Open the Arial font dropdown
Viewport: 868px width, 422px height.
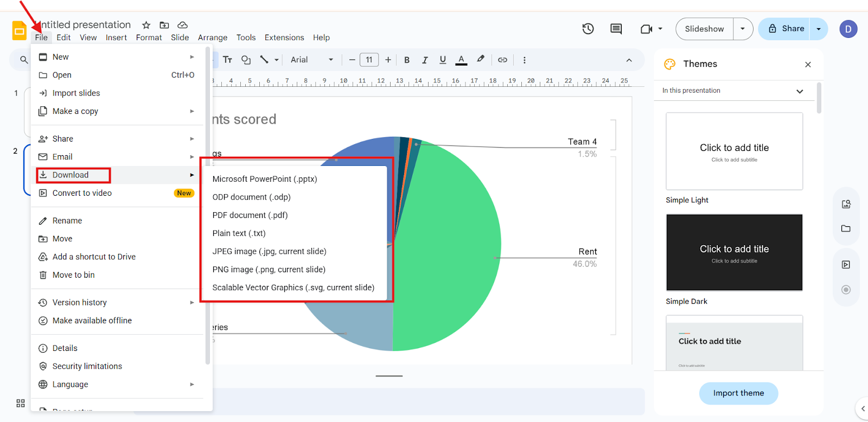point(312,60)
